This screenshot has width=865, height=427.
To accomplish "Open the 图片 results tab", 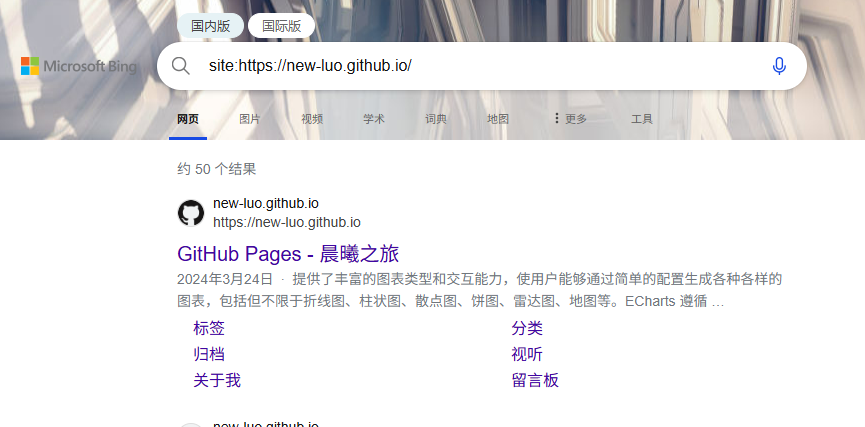I will (x=250, y=119).
